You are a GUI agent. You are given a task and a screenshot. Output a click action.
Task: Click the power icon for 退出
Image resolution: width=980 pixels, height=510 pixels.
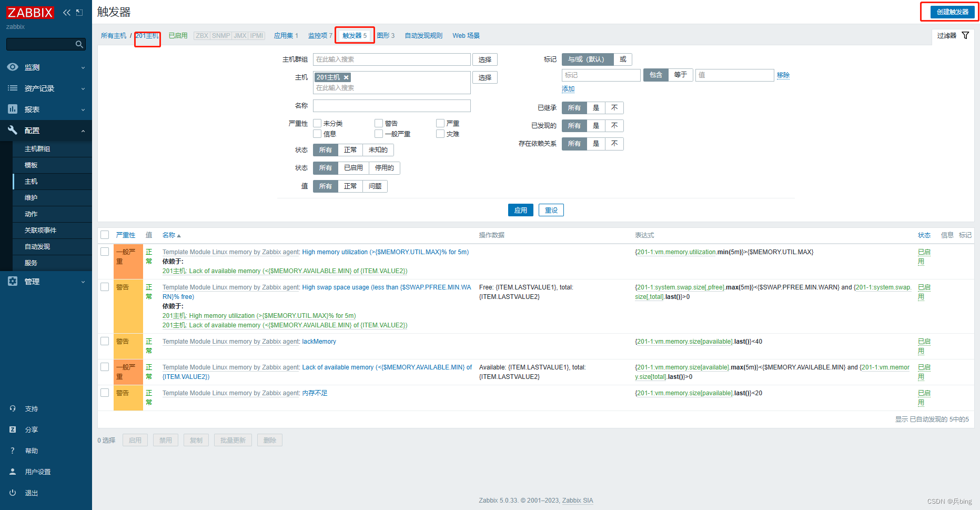click(x=13, y=493)
